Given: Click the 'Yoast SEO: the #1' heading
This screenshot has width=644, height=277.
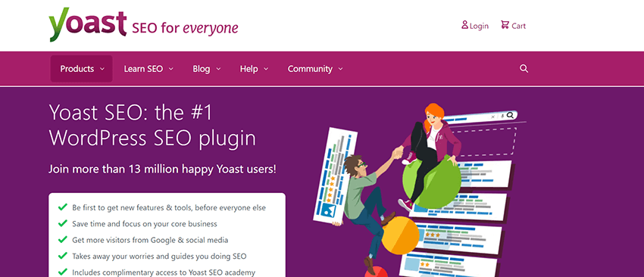Looking at the screenshot, I should [x=130, y=113].
